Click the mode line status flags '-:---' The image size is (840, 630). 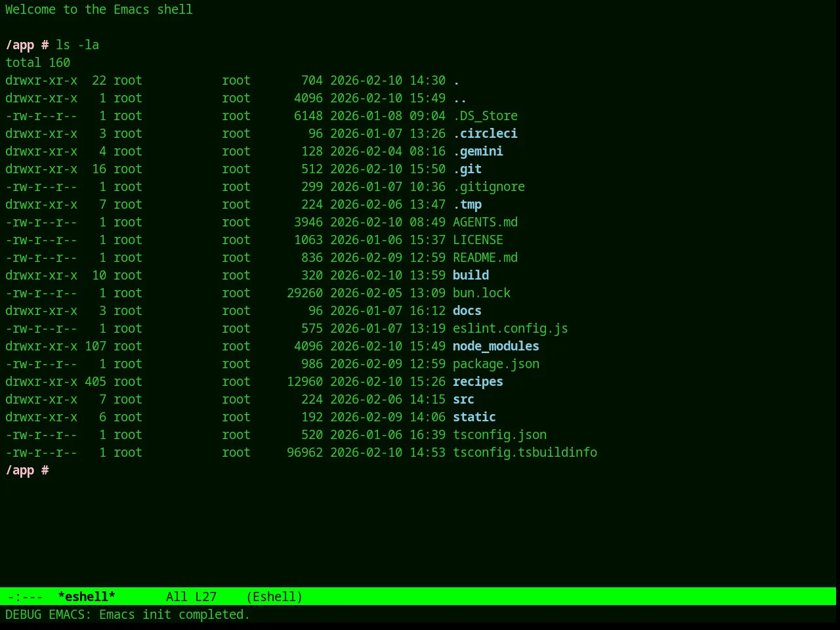coord(26,597)
